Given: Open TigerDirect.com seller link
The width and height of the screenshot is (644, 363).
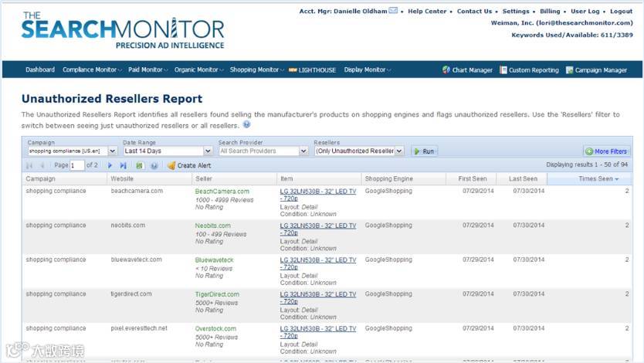Looking at the screenshot, I should [x=217, y=294].
